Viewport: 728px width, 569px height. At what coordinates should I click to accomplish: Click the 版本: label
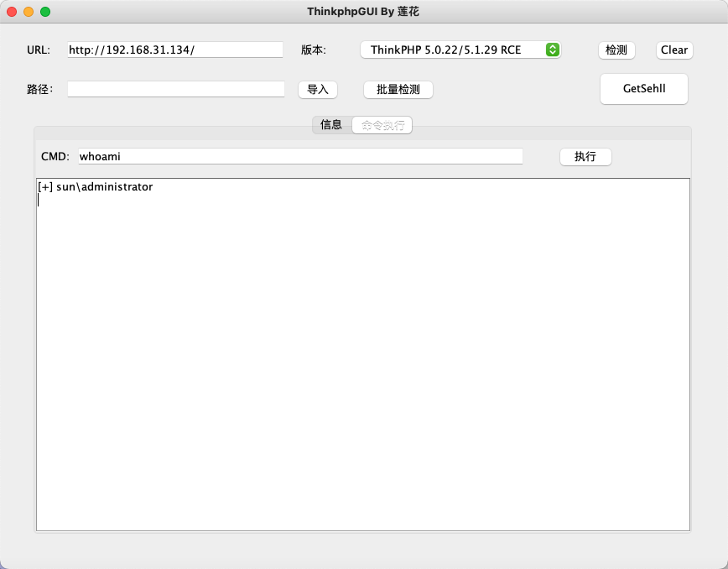click(x=314, y=50)
